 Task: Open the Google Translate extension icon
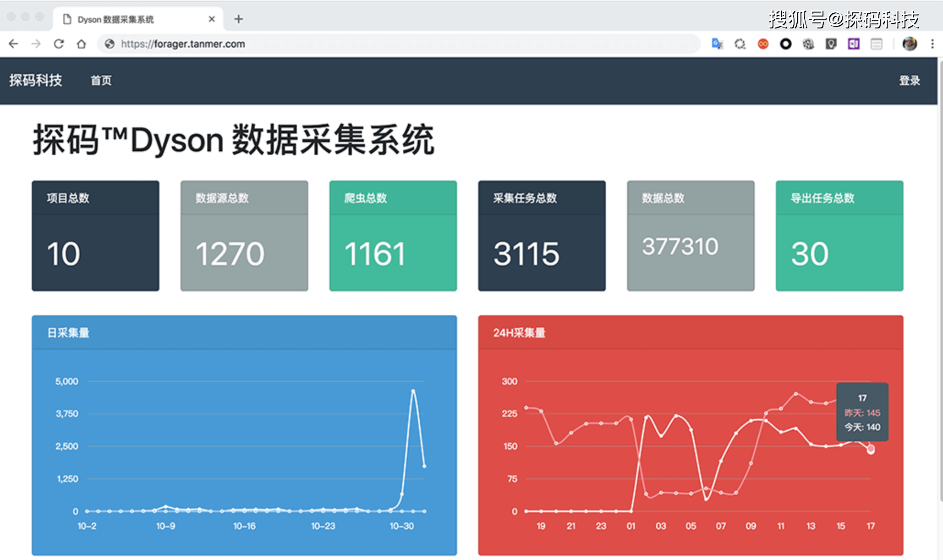coord(717,44)
